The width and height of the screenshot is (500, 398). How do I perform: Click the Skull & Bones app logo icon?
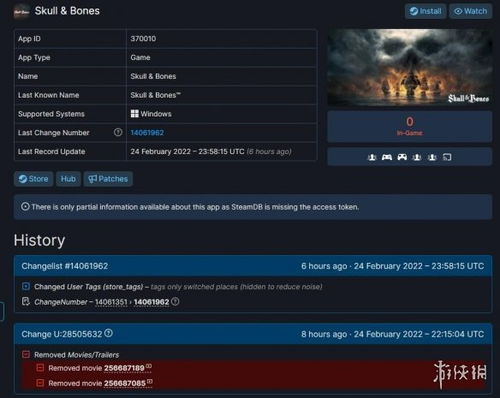22,12
